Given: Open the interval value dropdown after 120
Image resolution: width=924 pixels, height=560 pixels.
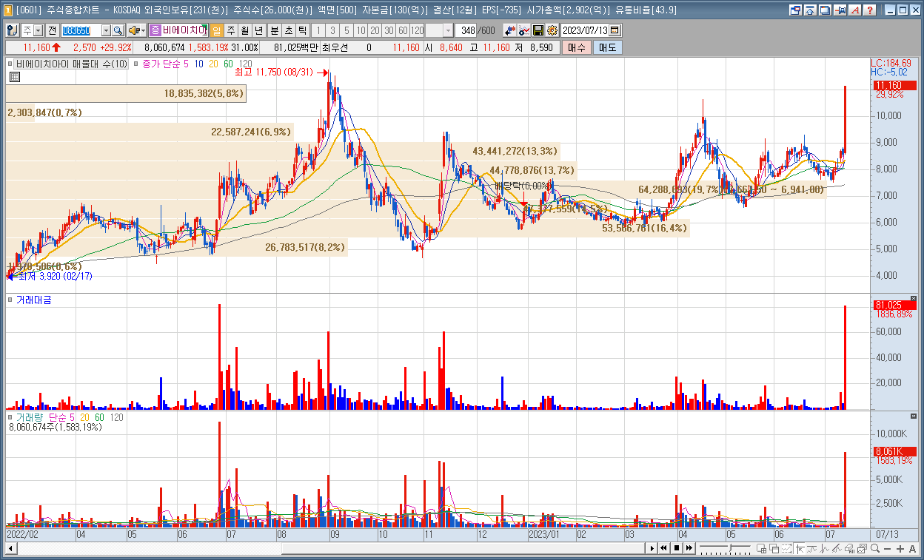Looking at the screenshot, I should click(x=449, y=30).
